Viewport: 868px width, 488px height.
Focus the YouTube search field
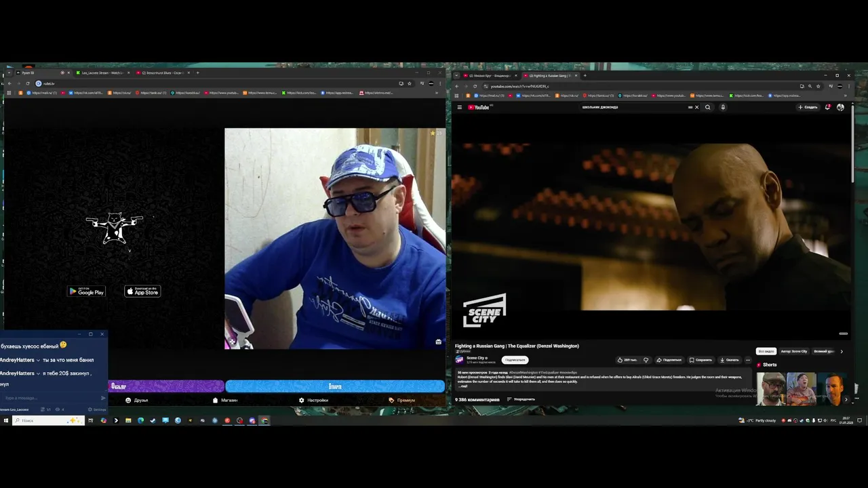click(634, 107)
